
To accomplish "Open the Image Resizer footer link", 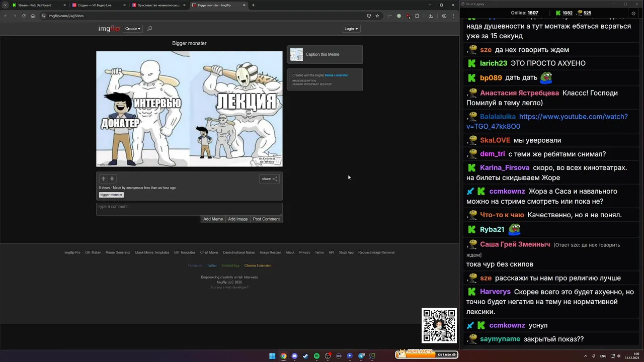I will [x=270, y=252].
